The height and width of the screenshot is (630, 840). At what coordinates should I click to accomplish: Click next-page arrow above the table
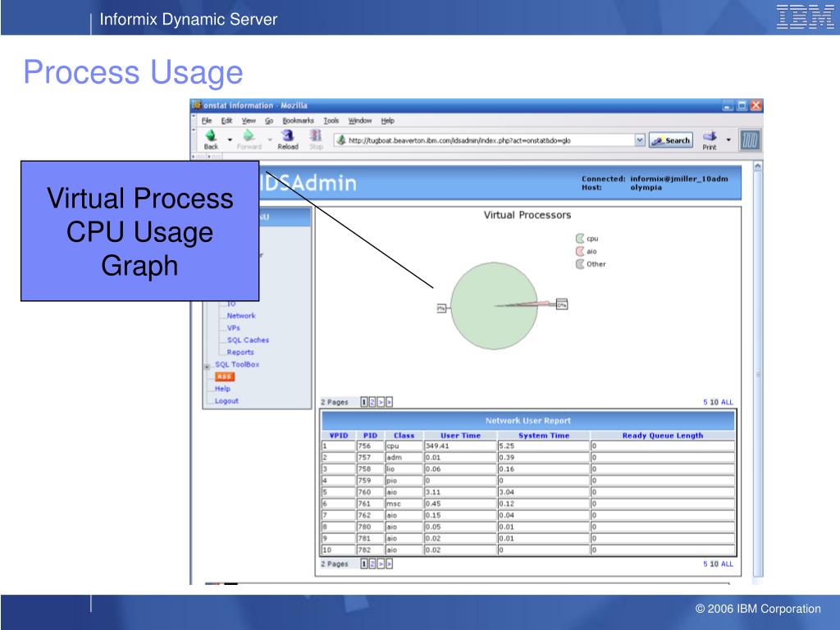381,402
